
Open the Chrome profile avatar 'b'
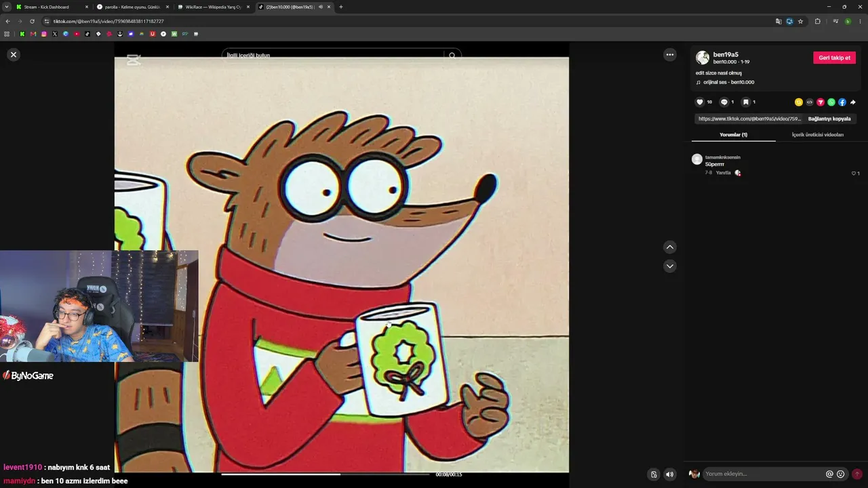[x=848, y=21]
